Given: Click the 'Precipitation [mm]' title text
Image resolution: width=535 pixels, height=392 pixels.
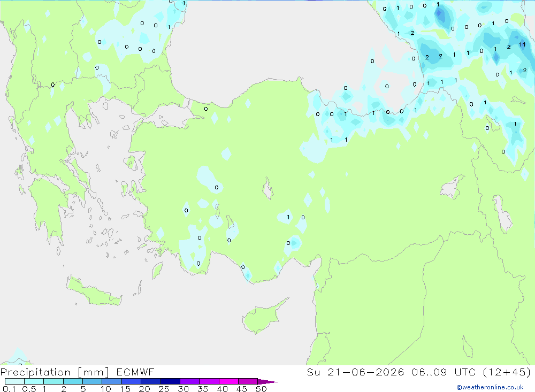Looking at the screenshot, I should click(55, 372).
